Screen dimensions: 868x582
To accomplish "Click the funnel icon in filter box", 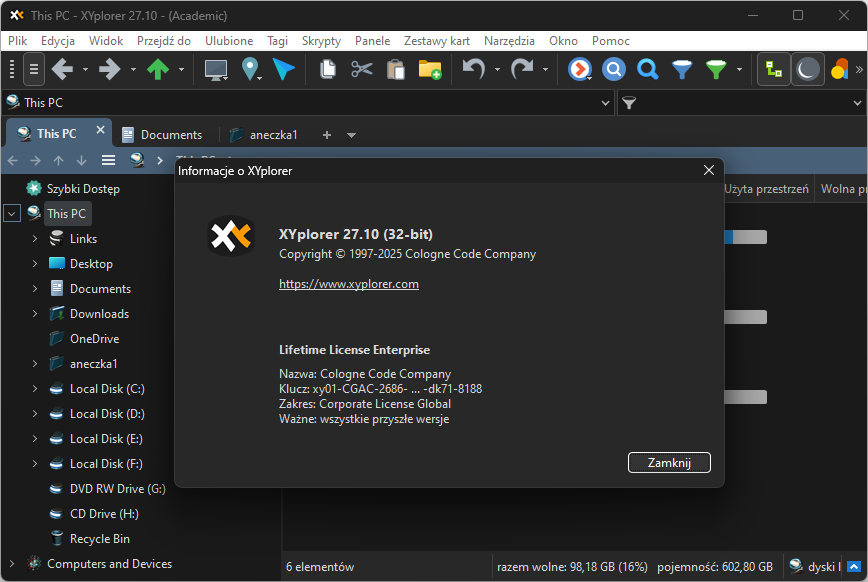I will (629, 103).
